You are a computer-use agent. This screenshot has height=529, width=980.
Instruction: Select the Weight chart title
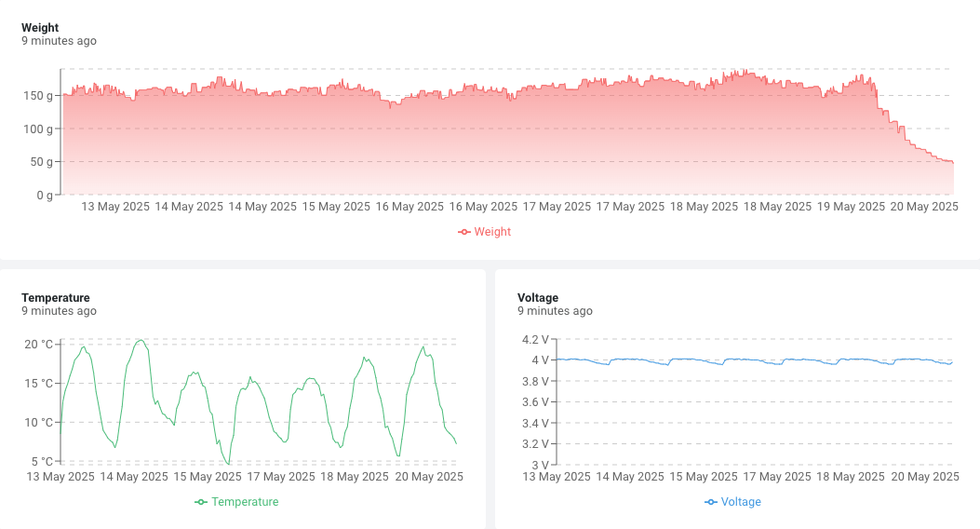click(x=40, y=28)
